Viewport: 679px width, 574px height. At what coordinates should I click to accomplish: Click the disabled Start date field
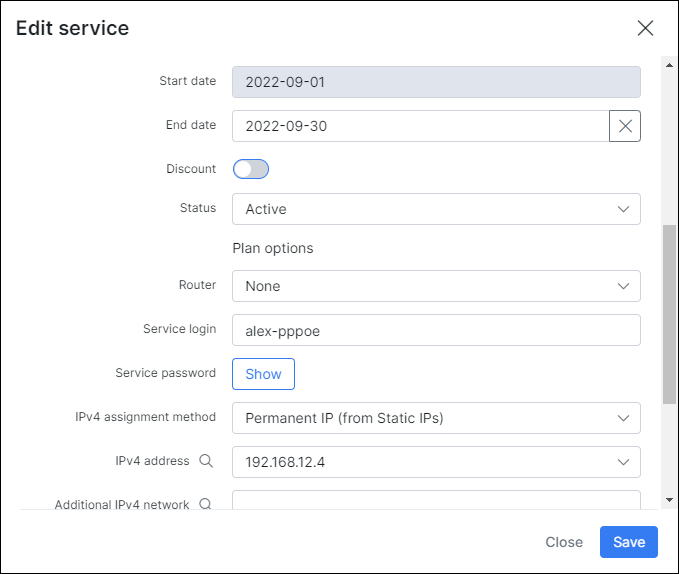[436, 82]
